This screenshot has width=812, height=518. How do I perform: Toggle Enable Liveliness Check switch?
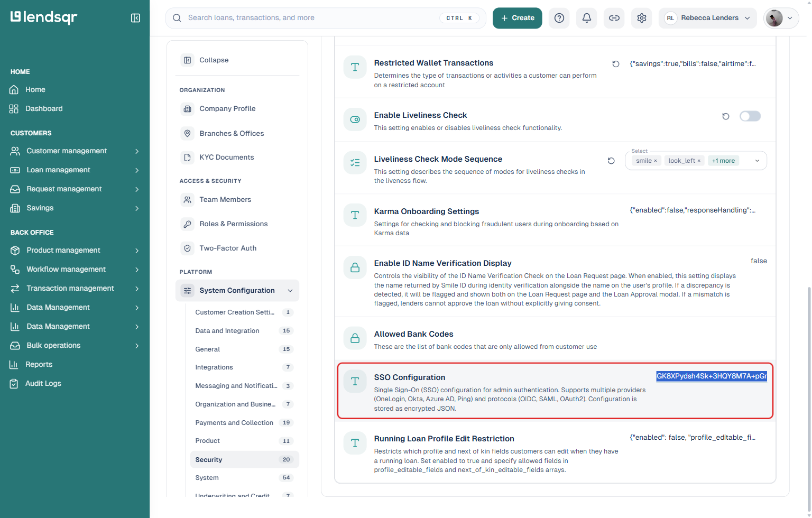(x=750, y=116)
